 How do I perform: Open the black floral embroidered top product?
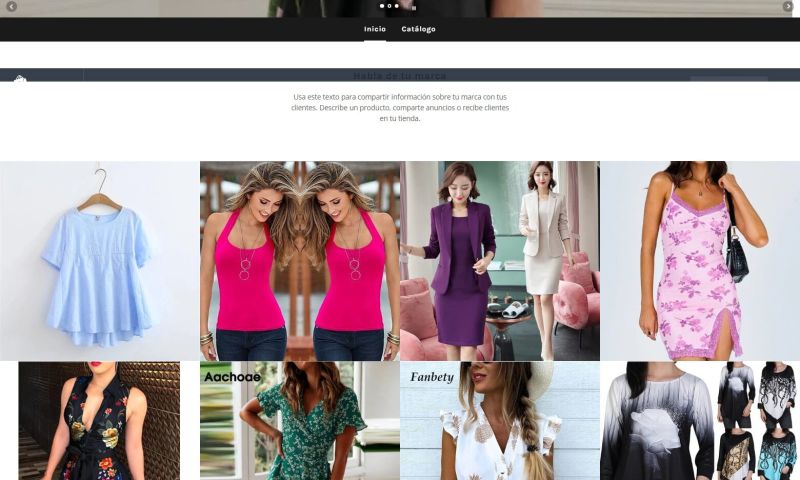coord(99,421)
